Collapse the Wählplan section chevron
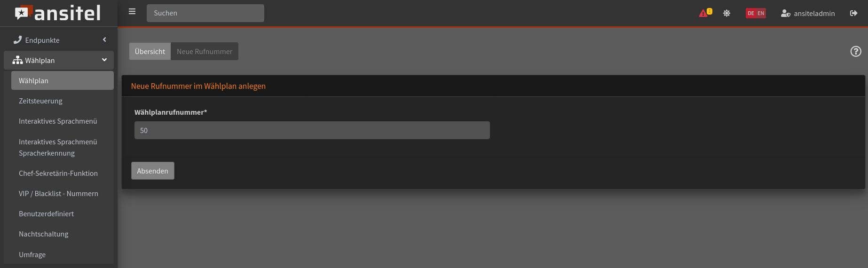 104,60
